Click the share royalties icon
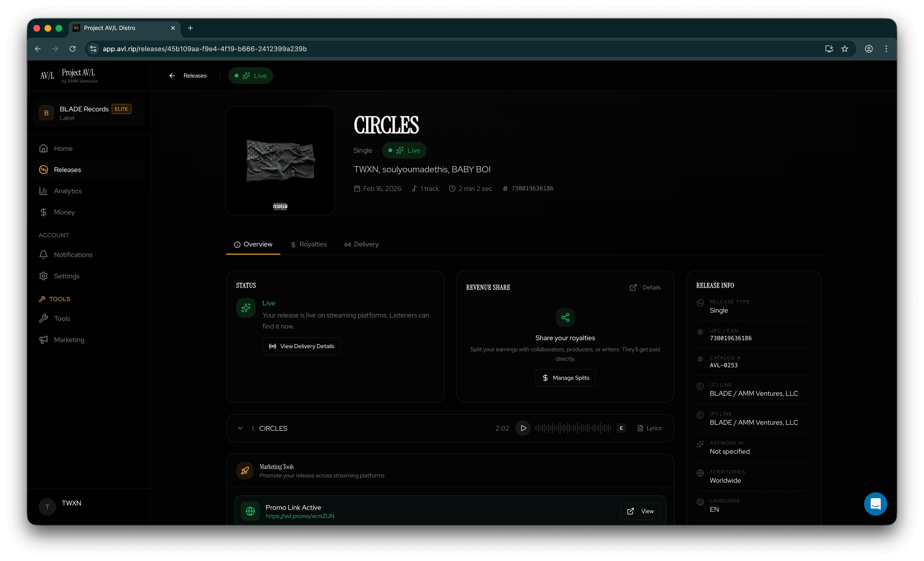 tap(565, 318)
